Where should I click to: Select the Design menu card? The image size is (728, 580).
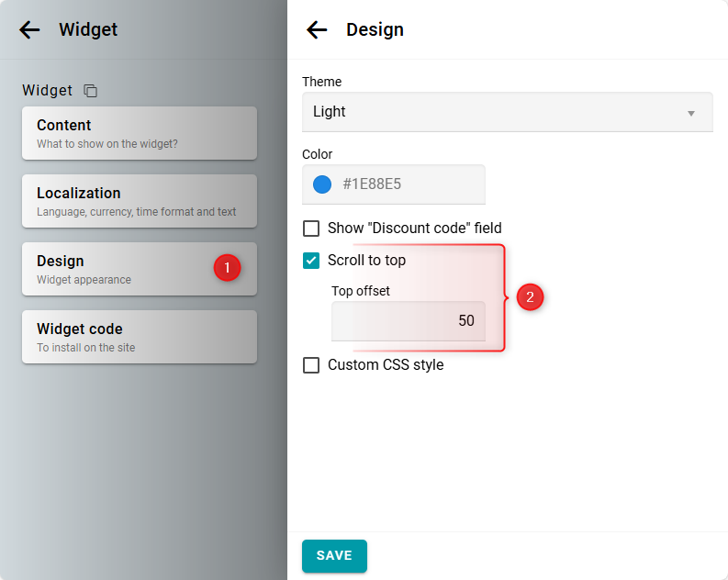pyautogui.click(x=119, y=269)
